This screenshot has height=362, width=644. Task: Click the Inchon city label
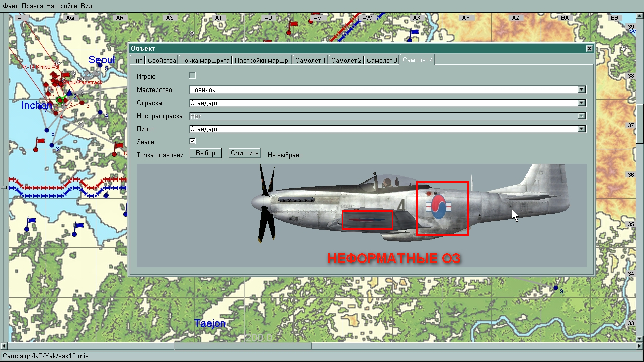(37, 105)
